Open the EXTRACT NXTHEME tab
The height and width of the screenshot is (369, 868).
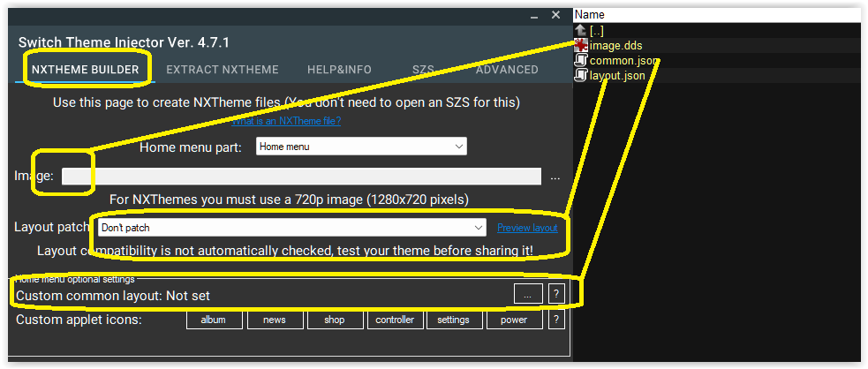click(x=223, y=70)
